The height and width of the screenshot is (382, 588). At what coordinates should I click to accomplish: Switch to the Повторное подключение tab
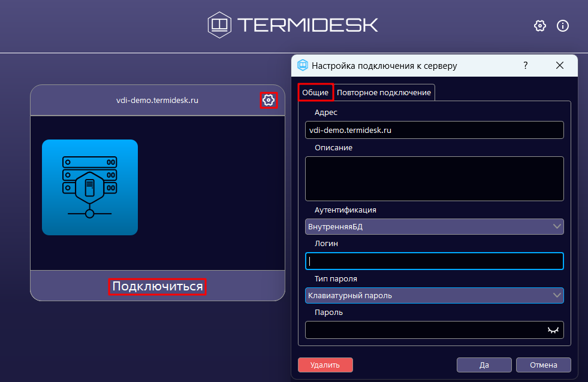pos(384,93)
